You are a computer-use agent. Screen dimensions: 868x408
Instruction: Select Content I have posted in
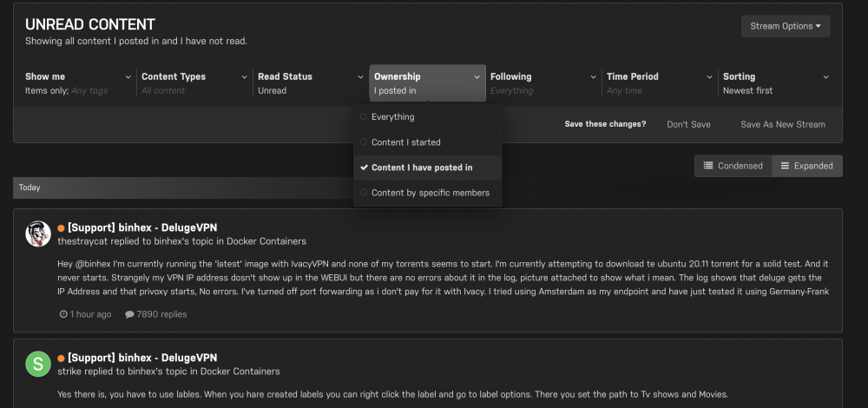pos(428,168)
